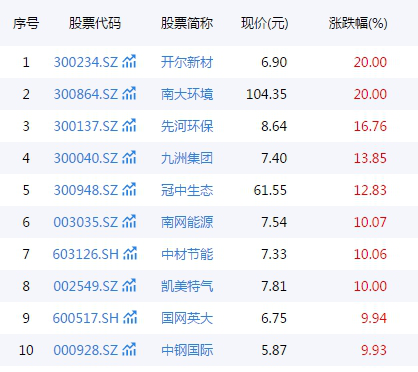Select price cell 8.64
The image size is (418, 372).
274,126
